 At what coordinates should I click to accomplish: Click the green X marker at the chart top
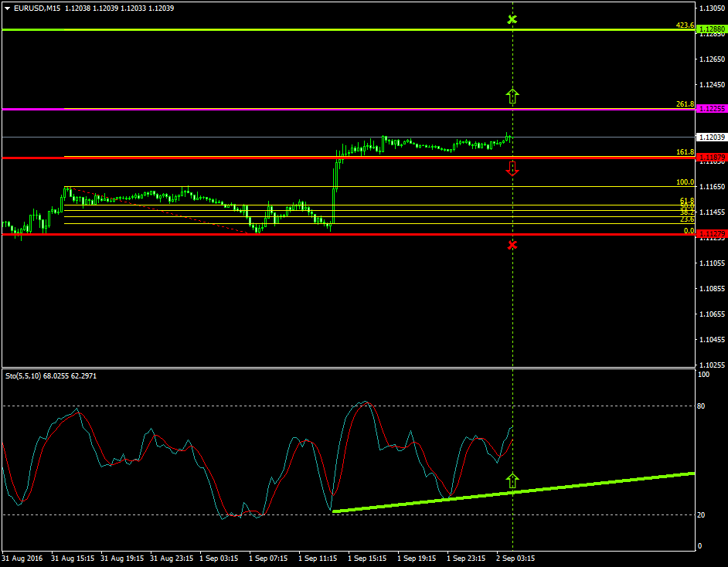coord(512,21)
